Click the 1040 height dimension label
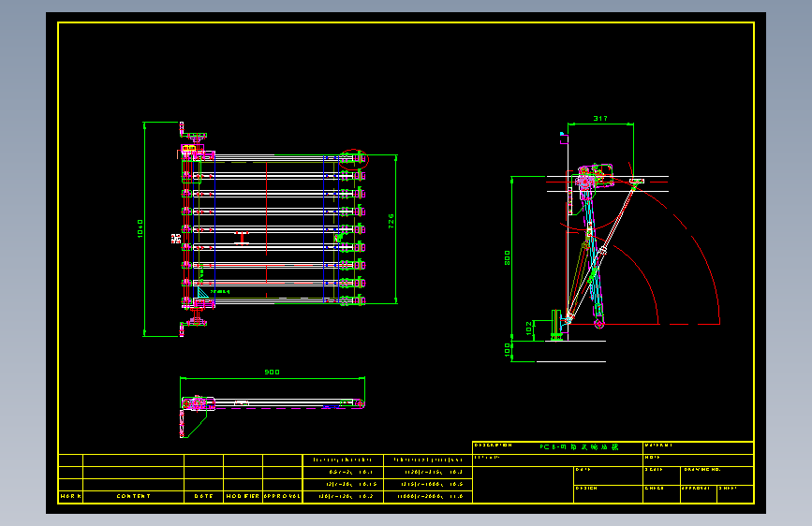The image size is (812, 526). 140,228
